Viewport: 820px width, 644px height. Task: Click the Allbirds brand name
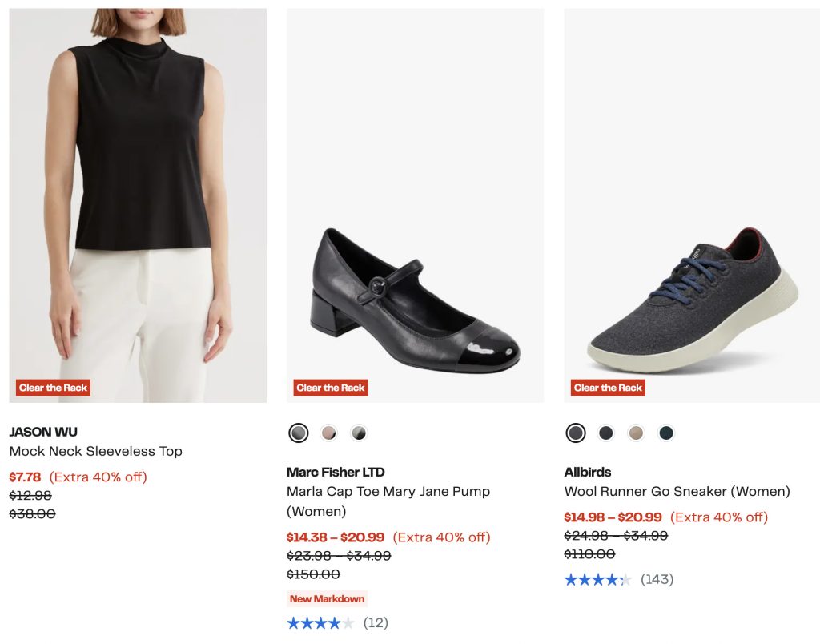[x=588, y=473]
